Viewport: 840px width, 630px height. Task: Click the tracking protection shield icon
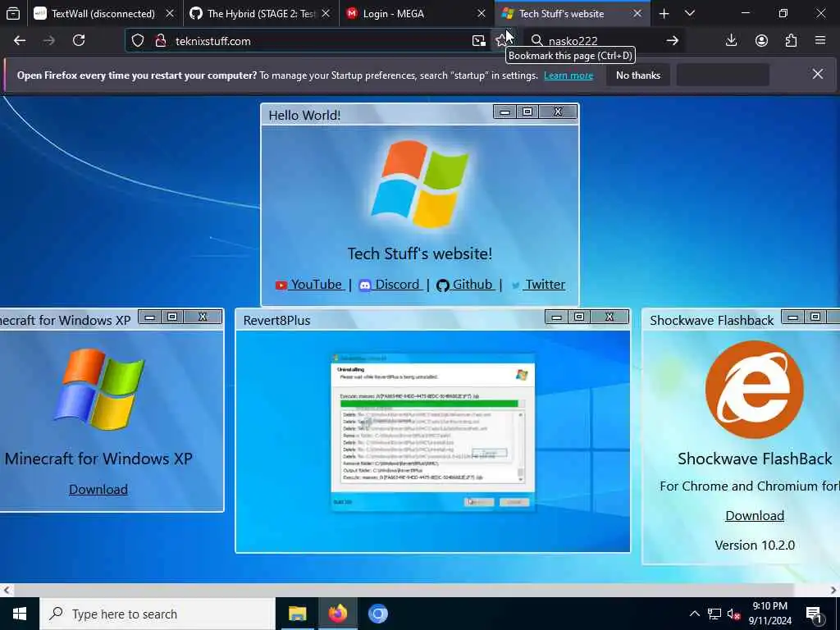(x=138, y=41)
